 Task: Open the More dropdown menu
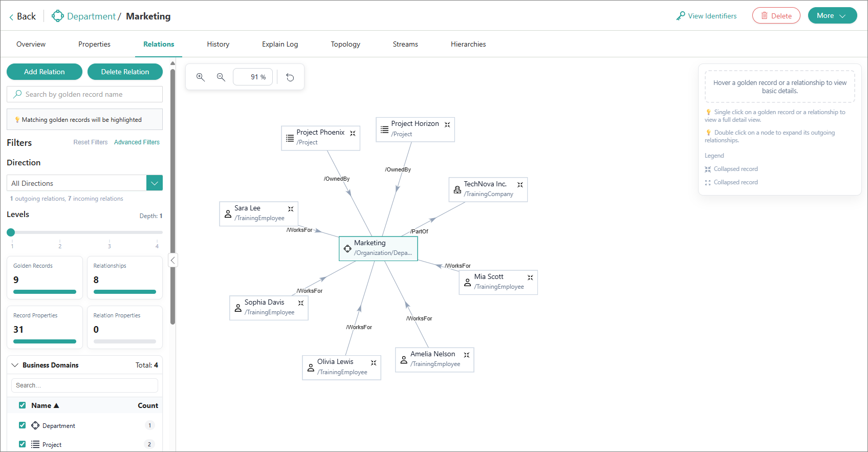tap(832, 16)
